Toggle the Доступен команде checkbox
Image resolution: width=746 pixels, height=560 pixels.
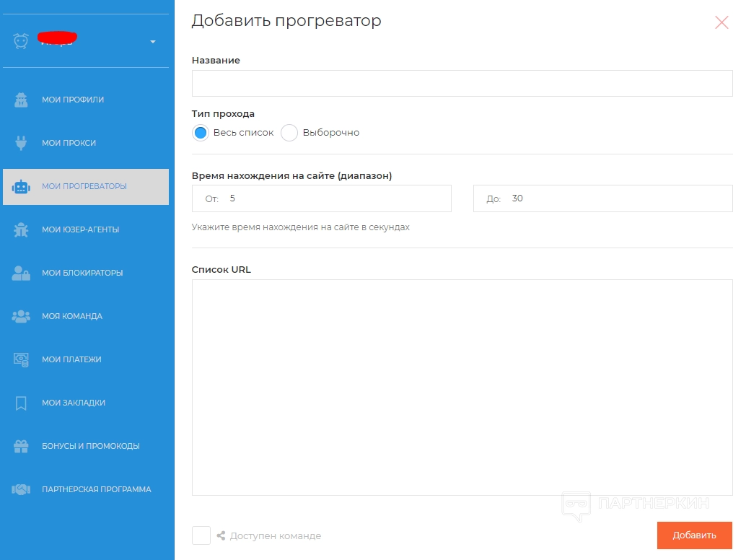click(201, 535)
